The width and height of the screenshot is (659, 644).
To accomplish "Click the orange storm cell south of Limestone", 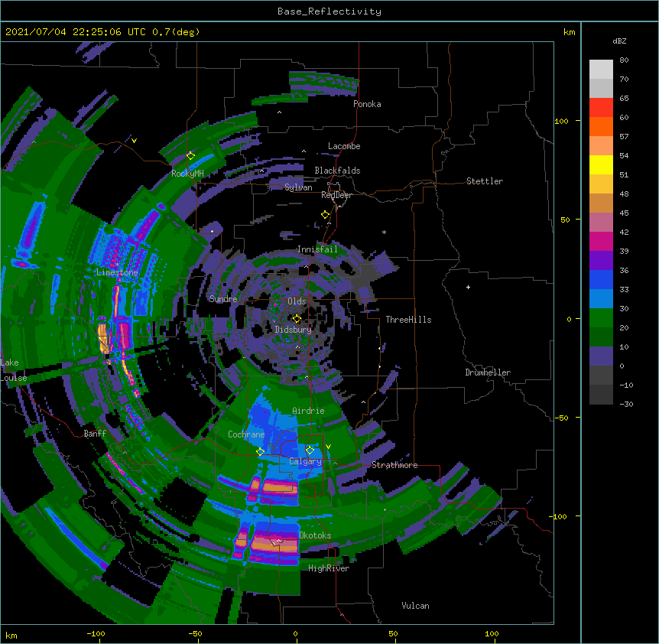I will (x=103, y=337).
